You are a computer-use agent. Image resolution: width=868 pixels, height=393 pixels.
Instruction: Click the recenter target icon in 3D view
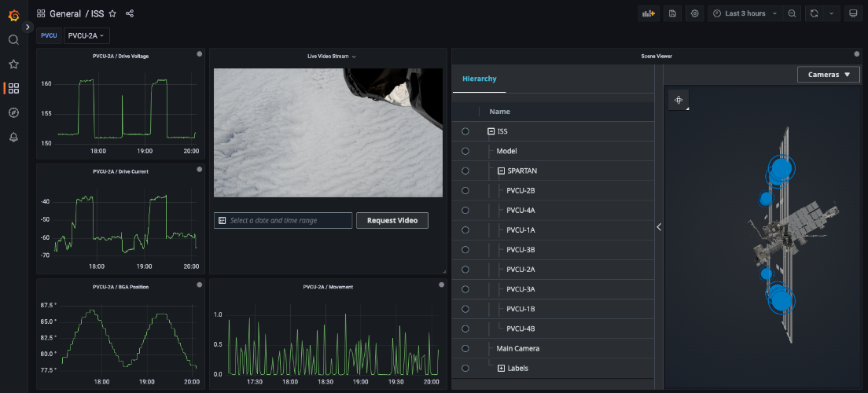click(678, 100)
